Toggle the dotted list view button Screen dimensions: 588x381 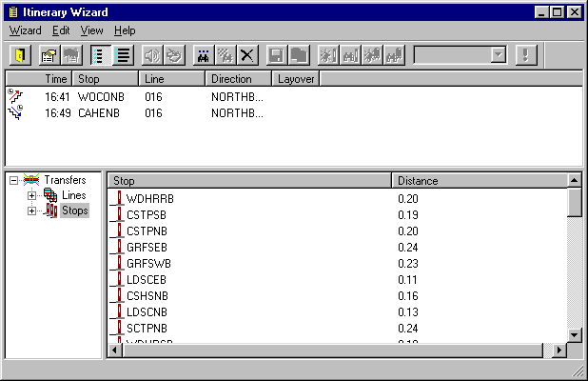coord(101,55)
